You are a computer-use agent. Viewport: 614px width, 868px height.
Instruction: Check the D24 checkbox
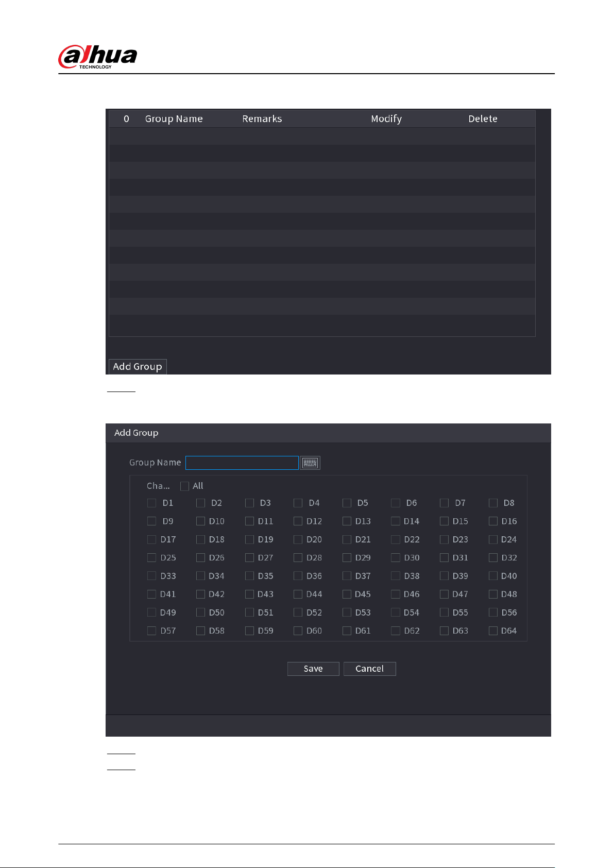click(x=493, y=539)
